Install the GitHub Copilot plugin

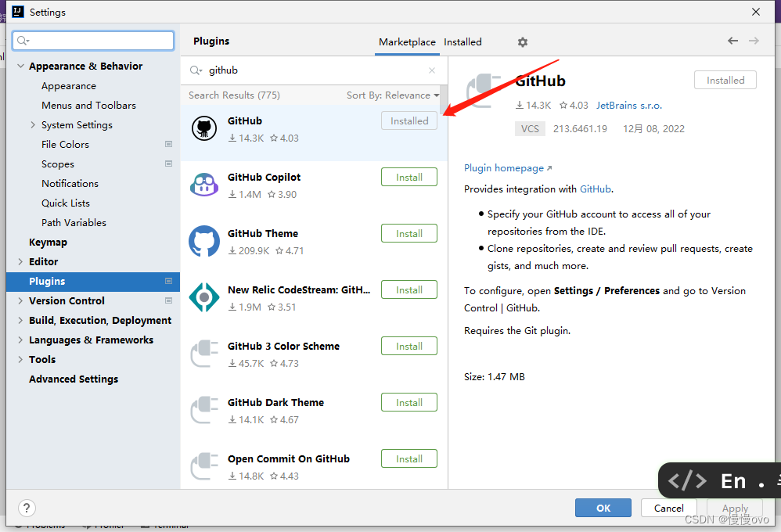point(409,178)
